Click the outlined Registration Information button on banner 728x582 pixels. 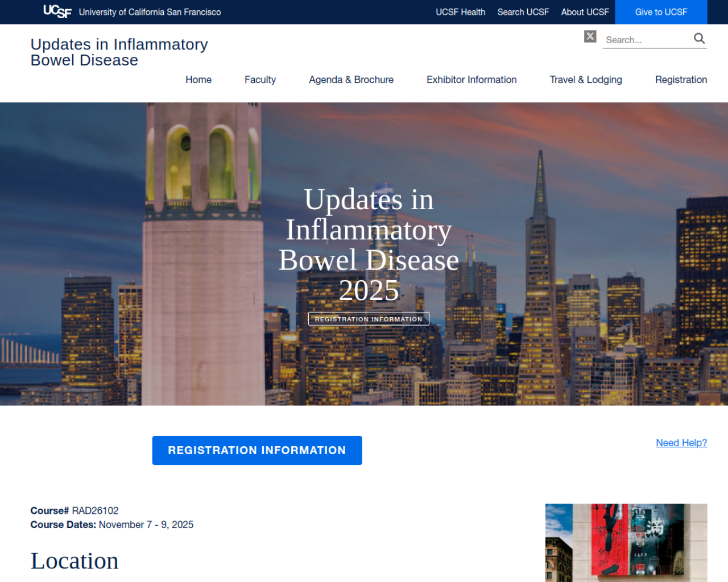point(369,319)
